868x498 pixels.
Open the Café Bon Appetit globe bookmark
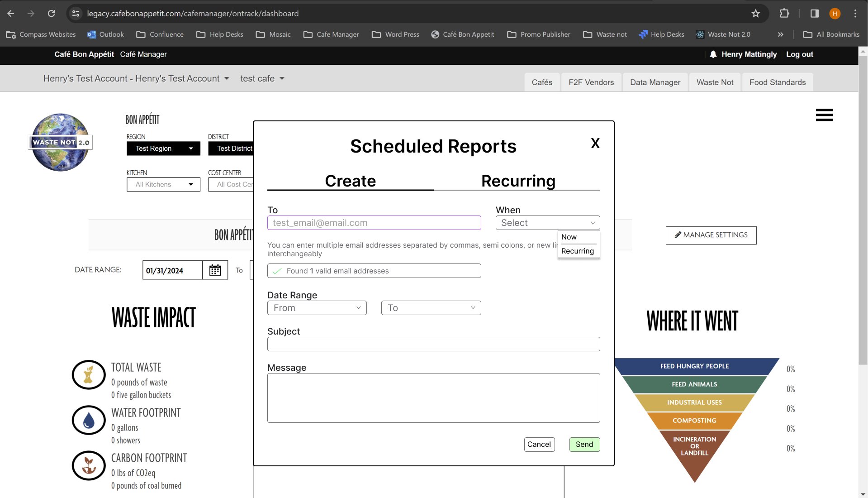coord(463,34)
